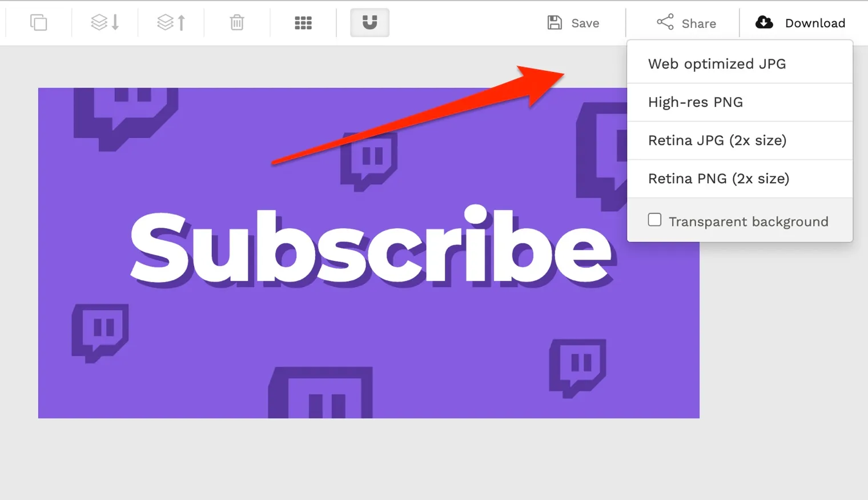Screen dimensions: 868x500
Task: Select the Twitch logo above the Subscribe text
Action: pos(369,162)
